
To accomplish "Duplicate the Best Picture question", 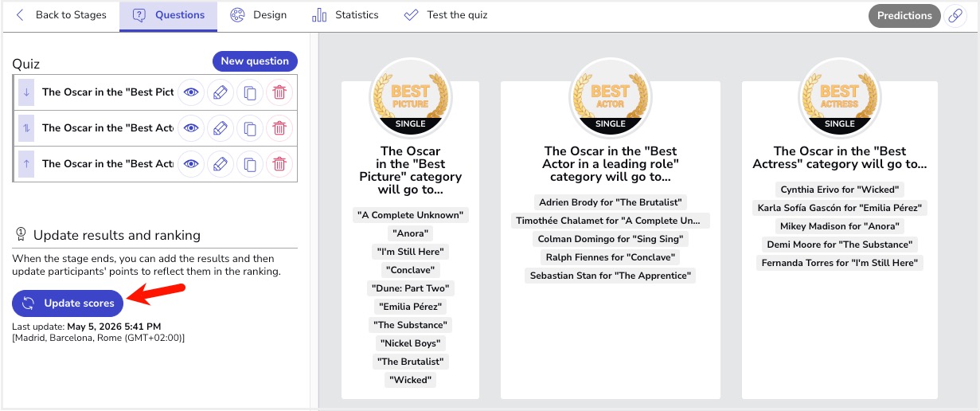I will point(250,92).
